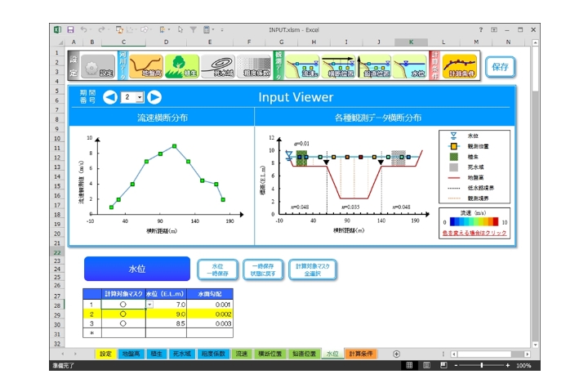Open the cell dropdown arrow beside the mask column
Viewport: 588px width, 392px height.
(x=150, y=304)
